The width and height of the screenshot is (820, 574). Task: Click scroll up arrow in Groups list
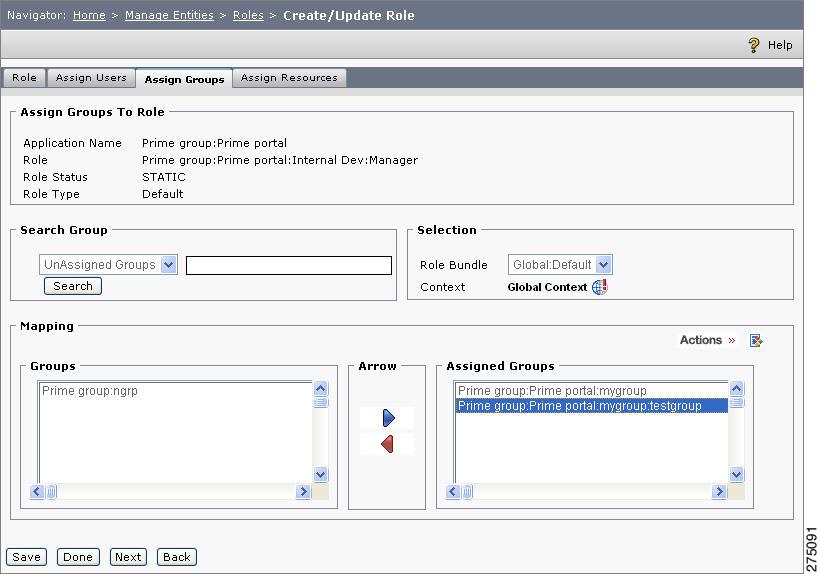[x=321, y=388]
